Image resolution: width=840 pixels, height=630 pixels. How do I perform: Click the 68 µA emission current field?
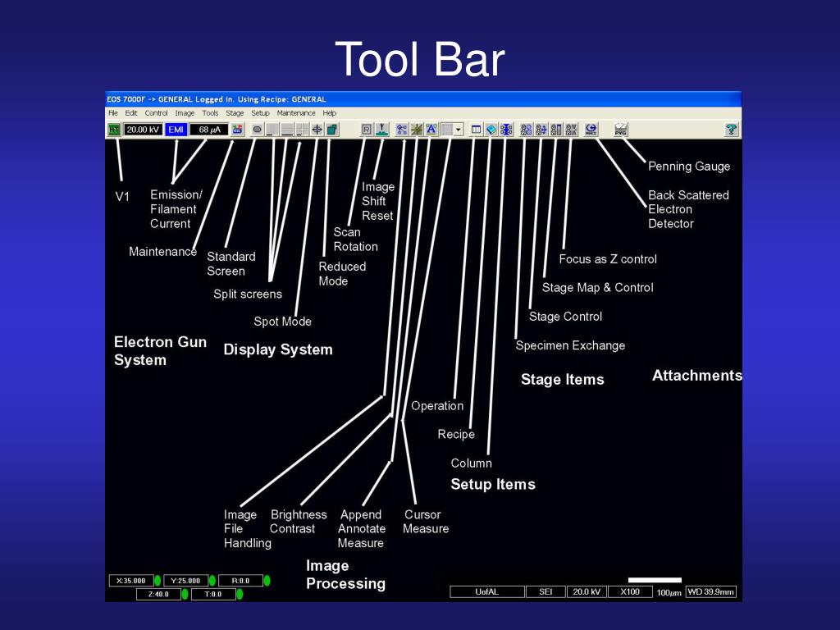(209, 130)
